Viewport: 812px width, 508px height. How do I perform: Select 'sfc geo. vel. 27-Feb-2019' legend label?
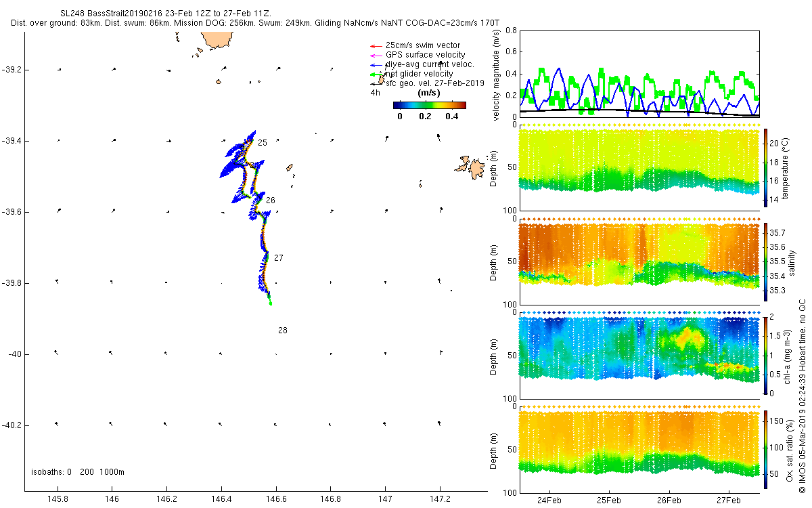click(435, 83)
